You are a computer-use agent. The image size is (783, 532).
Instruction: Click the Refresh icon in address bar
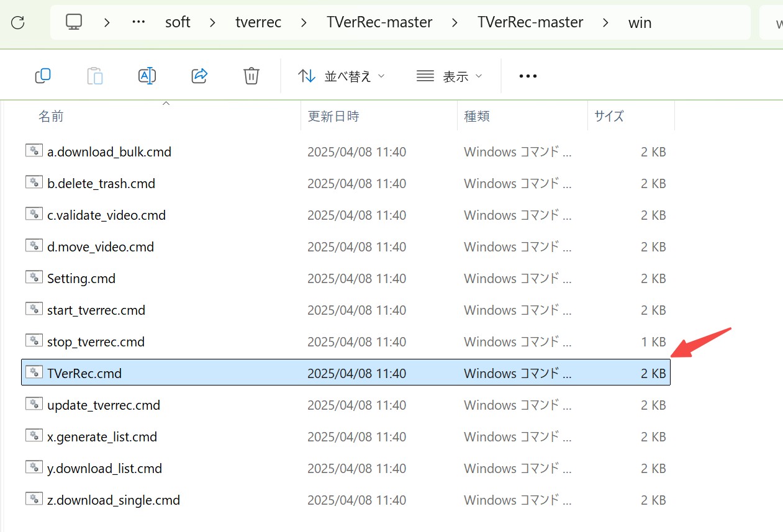[18, 23]
